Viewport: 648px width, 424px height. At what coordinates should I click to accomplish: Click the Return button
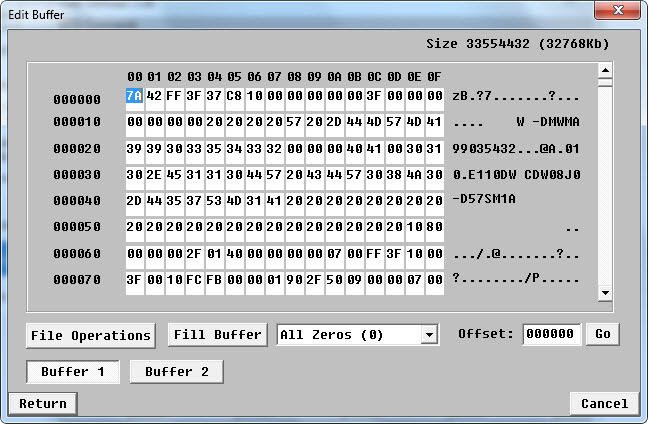coord(42,404)
